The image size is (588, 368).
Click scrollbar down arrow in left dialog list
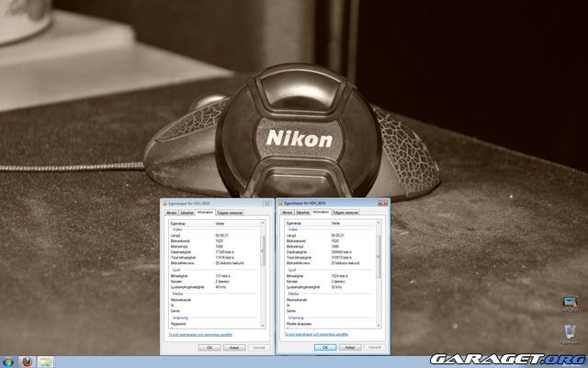tap(264, 325)
